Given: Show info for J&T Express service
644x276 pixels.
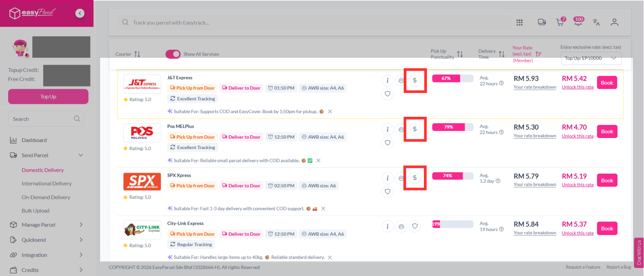Looking at the screenshot, I should tap(388, 80).
